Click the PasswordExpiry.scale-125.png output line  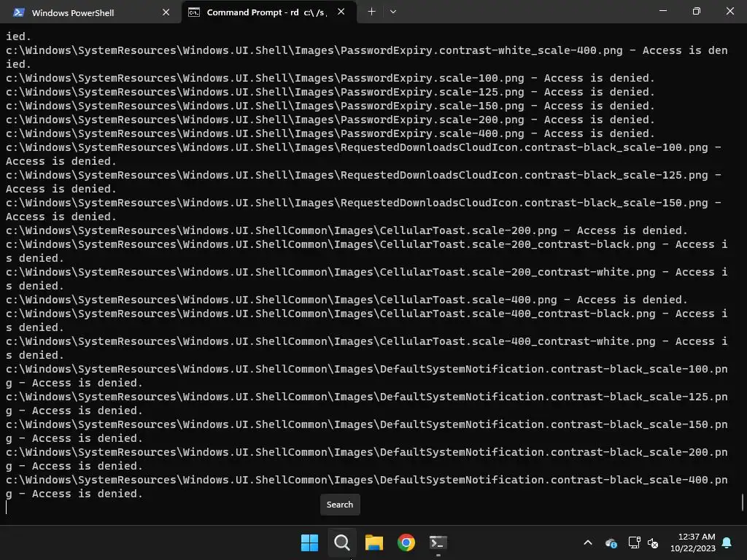[x=330, y=92]
